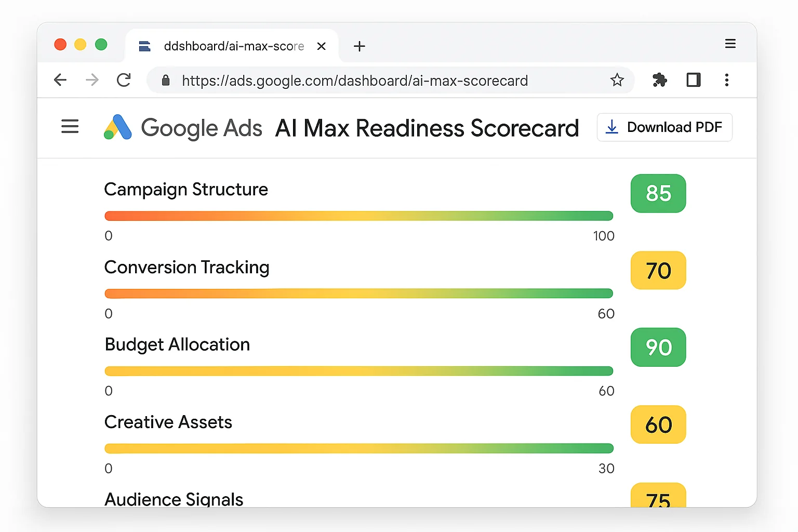Click inside the URL address bar
This screenshot has width=798, height=532.
click(353, 80)
